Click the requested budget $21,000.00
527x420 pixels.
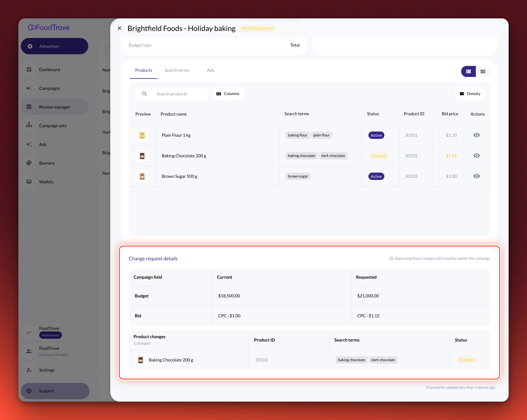coord(368,296)
